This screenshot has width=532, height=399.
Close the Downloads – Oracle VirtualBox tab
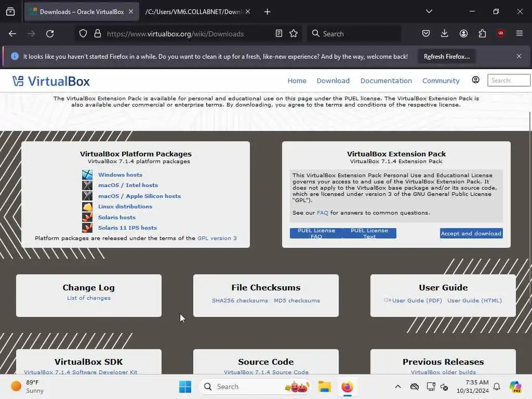131,12
